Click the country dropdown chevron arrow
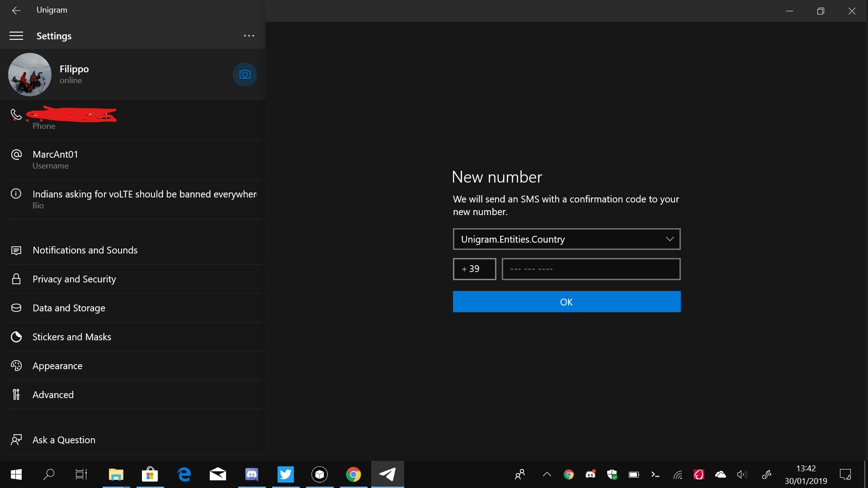868x488 pixels. click(x=670, y=239)
